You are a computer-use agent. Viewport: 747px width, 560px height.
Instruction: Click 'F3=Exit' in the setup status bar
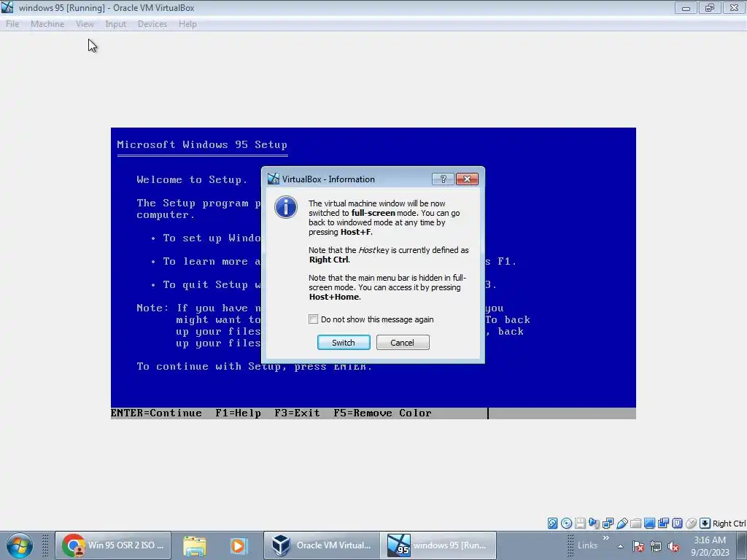tap(298, 413)
